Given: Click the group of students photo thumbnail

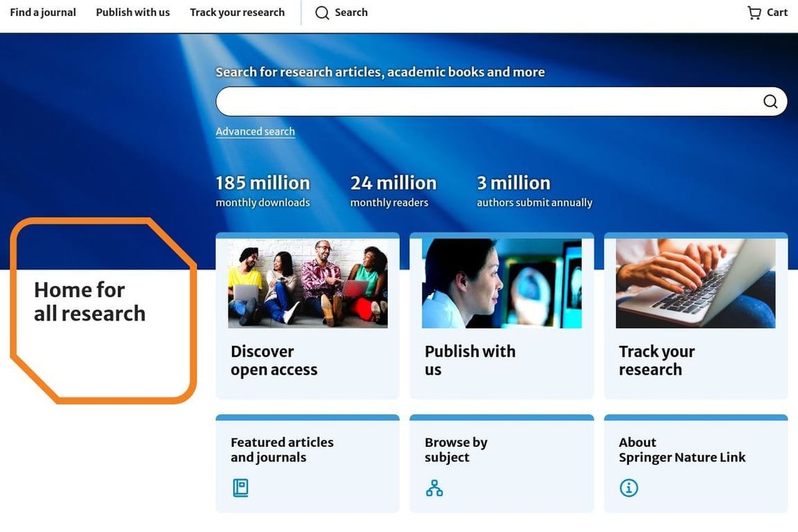Looking at the screenshot, I should [308, 283].
